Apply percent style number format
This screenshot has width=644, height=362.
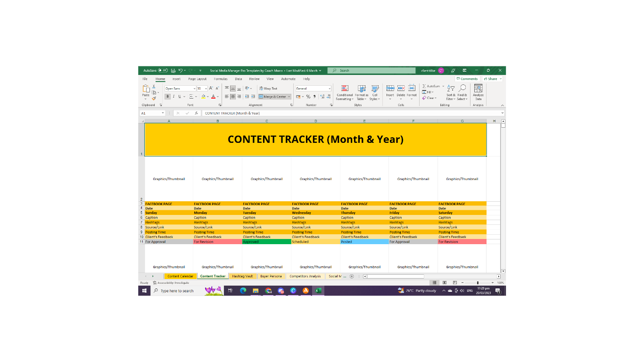308,97
